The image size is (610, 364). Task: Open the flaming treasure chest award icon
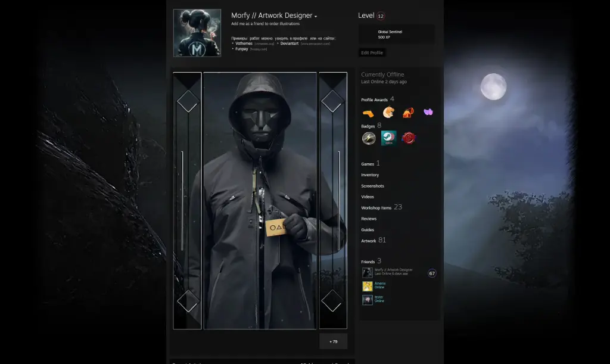(408, 112)
